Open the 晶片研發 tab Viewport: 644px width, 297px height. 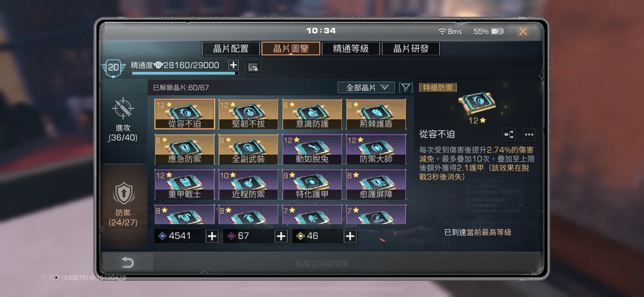pyautogui.click(x=410, y=49)
